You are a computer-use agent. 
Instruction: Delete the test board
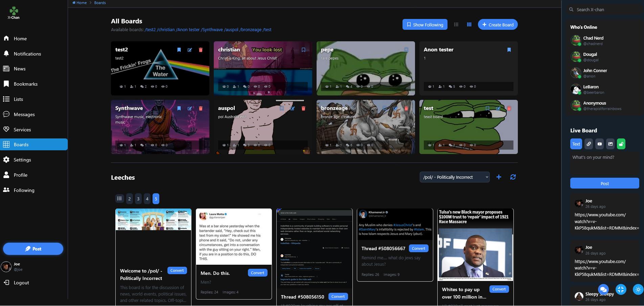click(x=509, y=108)
